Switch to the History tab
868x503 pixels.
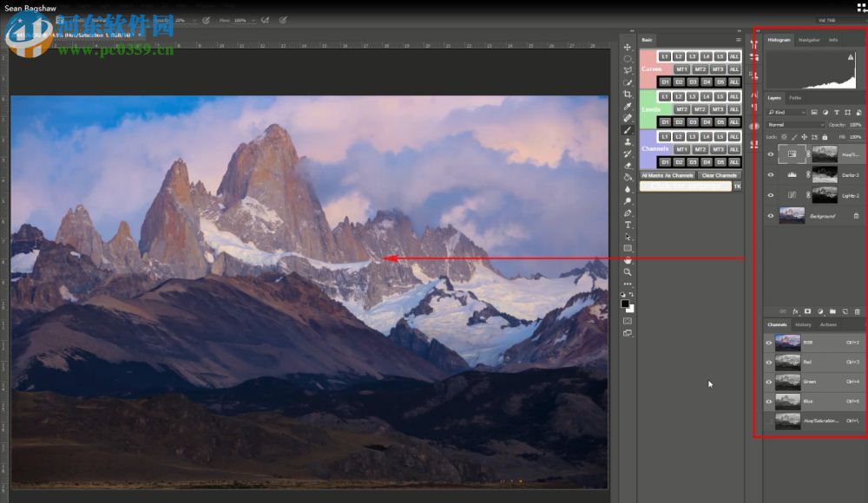click(x=803, y=325)
